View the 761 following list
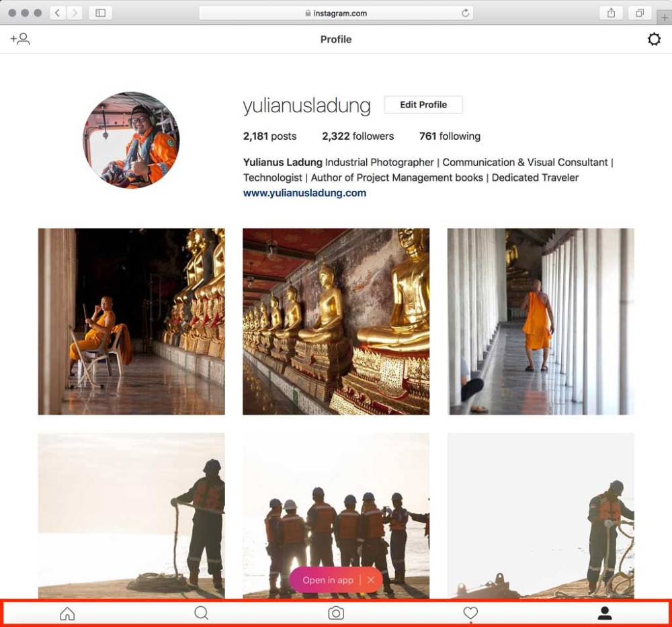Screen dimensions: 672x627 point(450,136)
